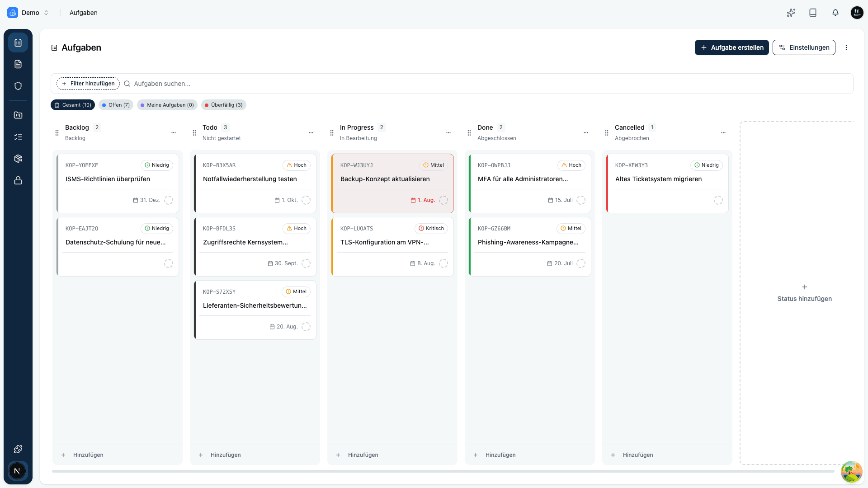Open the notifications bell
Screen dimensions: 868x488
835,13
